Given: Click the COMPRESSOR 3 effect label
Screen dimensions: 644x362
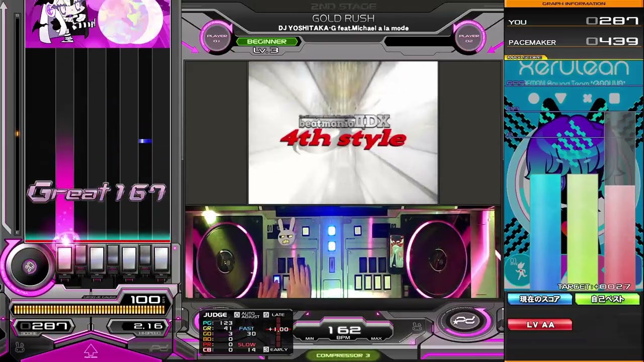Looking at the screenshot, I should (343, 355).
